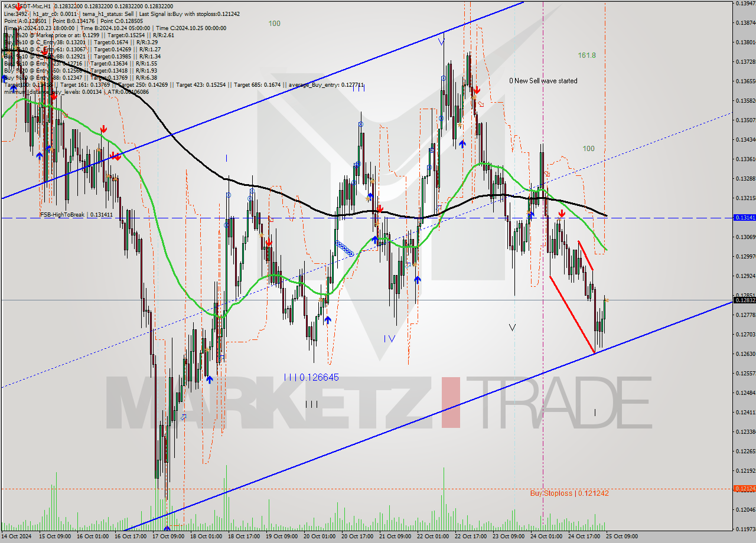Click the '17 Oct 09:00' time label
Viewport: 756px width, 543px height.
pos(168,537)
